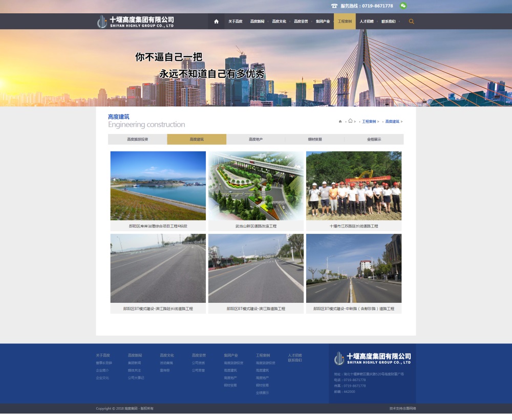This screenshot has height=420, width=512.
Task: Open 高度文化 in the top navigation
Action: (279, 21)
